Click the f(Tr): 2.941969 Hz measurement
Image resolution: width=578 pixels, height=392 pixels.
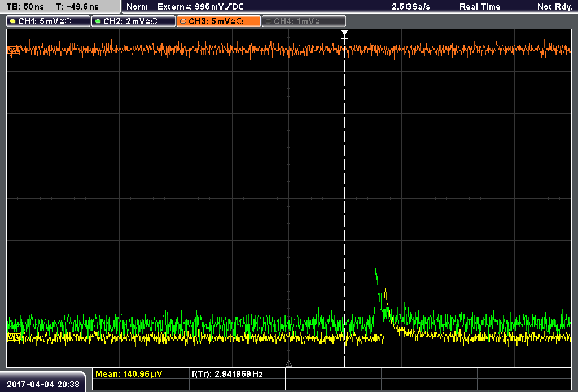point(227,374)
